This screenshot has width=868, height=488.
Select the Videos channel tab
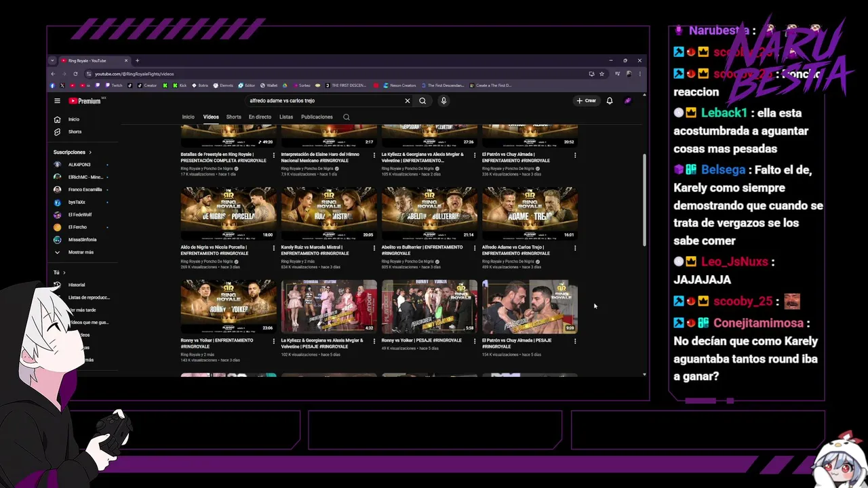click(211, 117)
